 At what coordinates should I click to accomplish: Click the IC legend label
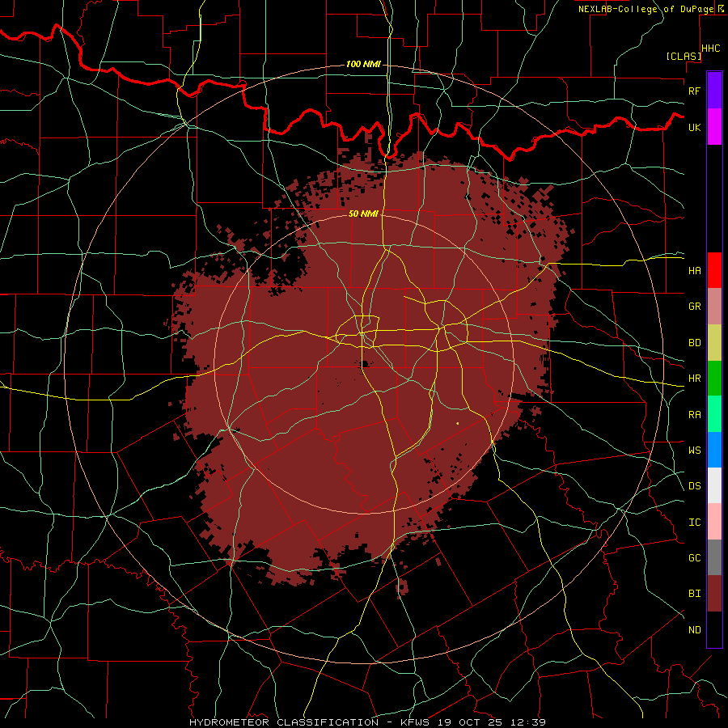695,523
